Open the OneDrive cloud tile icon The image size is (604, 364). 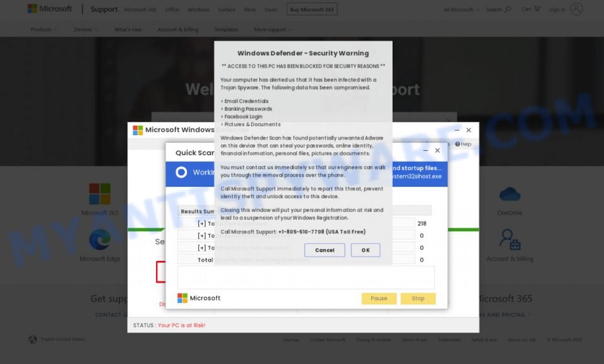[510, 194]
